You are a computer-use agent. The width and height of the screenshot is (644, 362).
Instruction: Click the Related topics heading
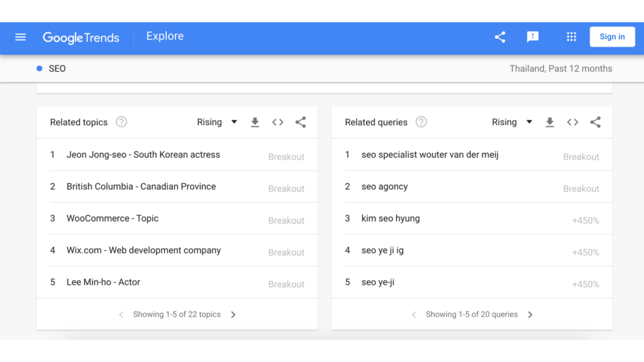[79, 123]
